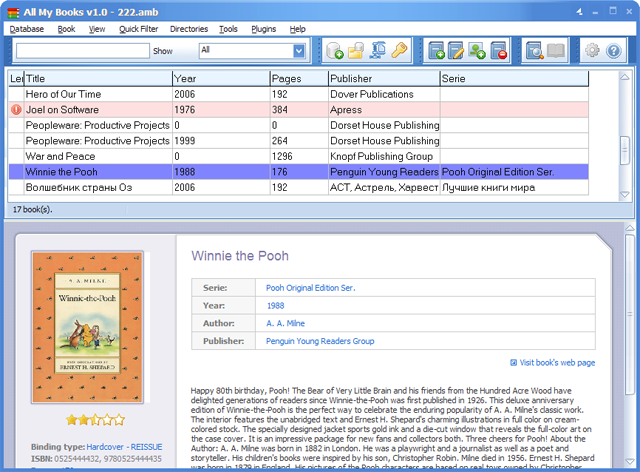640x472 pixels.
Task: Open the Help menu
Action: tap(298, 29)
